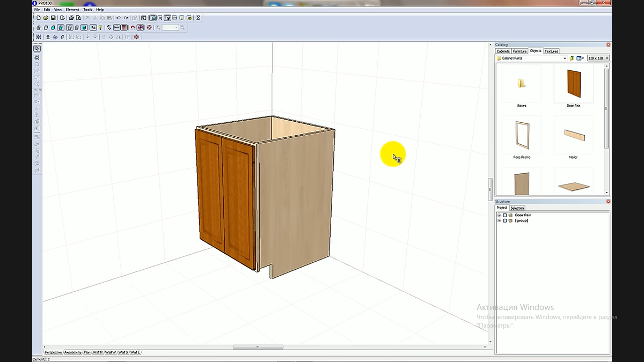The image size is (644, 362).
Task: Switch to the Axonometry view tab
Action: point(73,352)
